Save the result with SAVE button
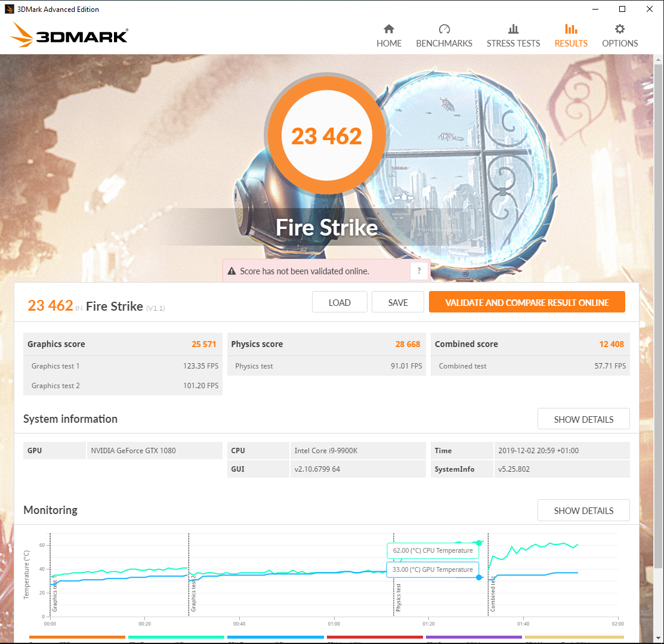The width and height of the screenshot is (664, 644). (x=398, y=302)
